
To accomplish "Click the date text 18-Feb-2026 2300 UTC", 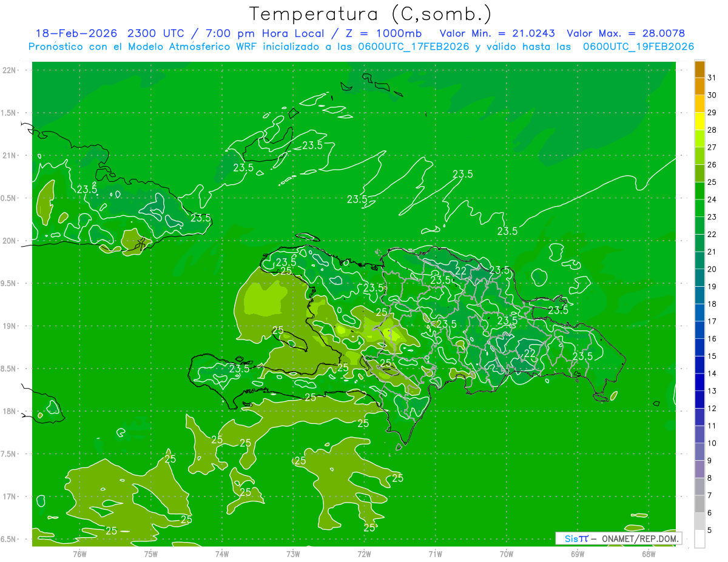I will tap(113, 33).
